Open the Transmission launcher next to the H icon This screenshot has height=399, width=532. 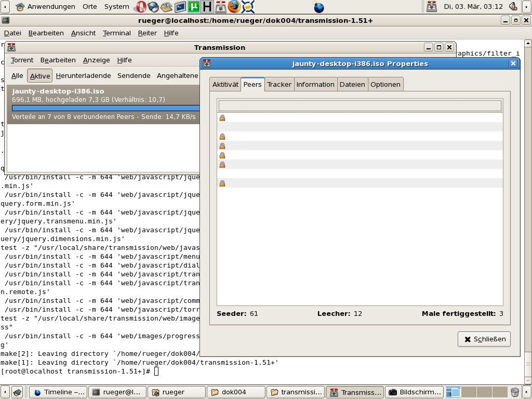click(x=220, y=6)
